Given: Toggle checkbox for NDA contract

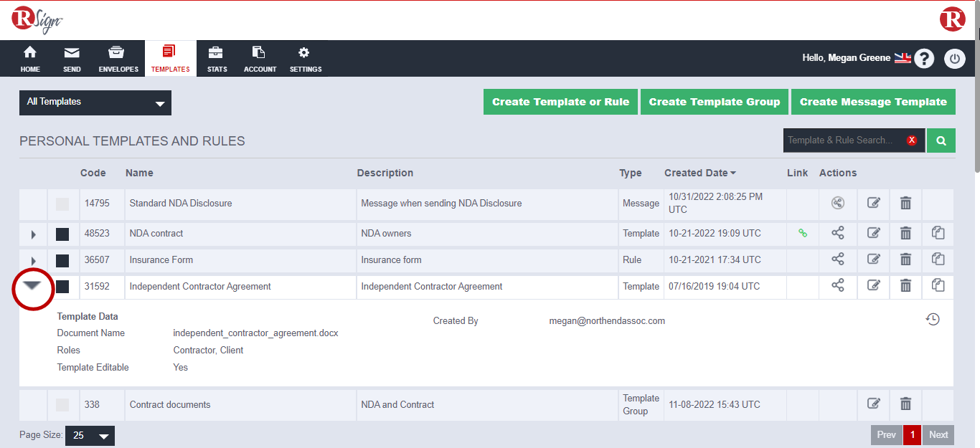Looking at the screenshot, I should point(62,234).
